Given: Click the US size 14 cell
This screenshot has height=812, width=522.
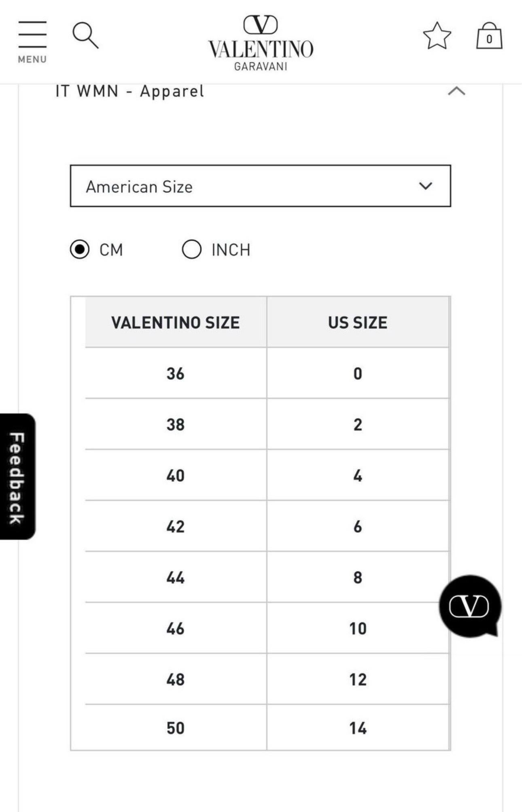Looking at the screenshot, I should [x=358, y=727].
